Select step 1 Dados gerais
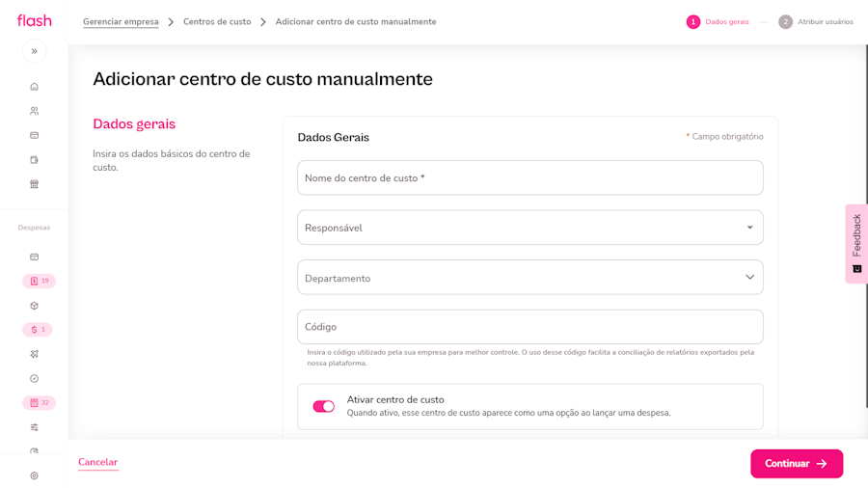 point(718,21)
